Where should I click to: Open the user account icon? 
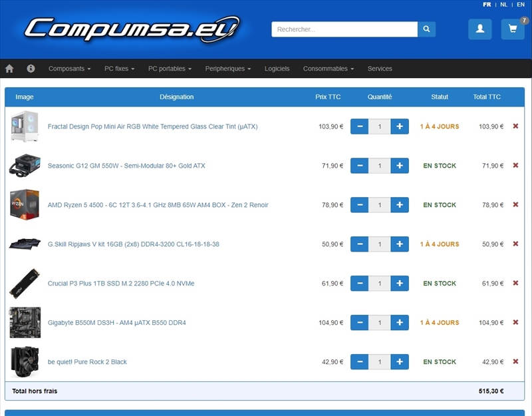[479, 29]
